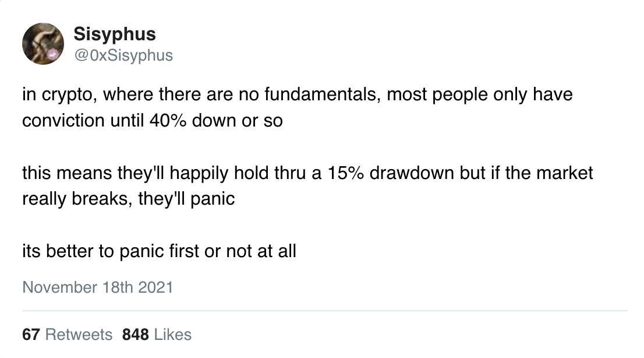The width and height of the screenshot is (644, 358).
Task: Select the word Likes
Action: (173, 335)
